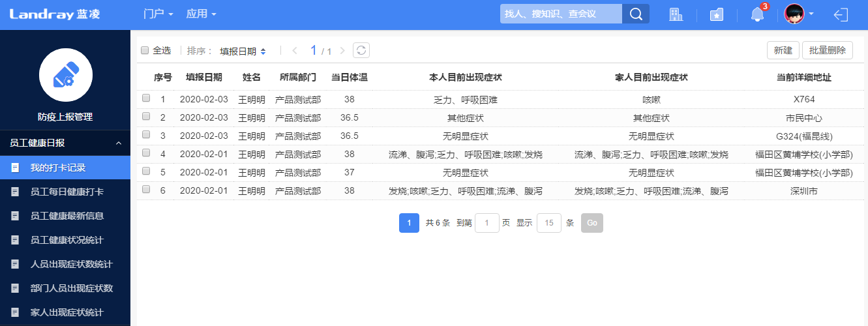Click the 防疫上报管理 module icon
Viewport: 868px width, 326px height.
[65, 76]
